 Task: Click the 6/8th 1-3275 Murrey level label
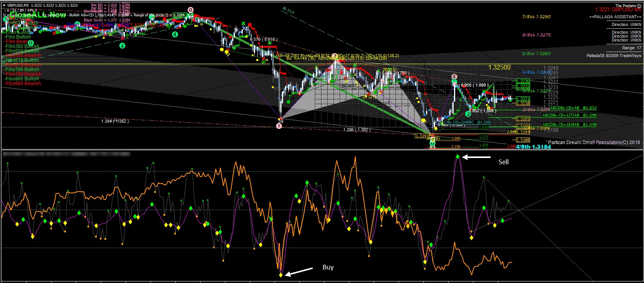[536, 35]
